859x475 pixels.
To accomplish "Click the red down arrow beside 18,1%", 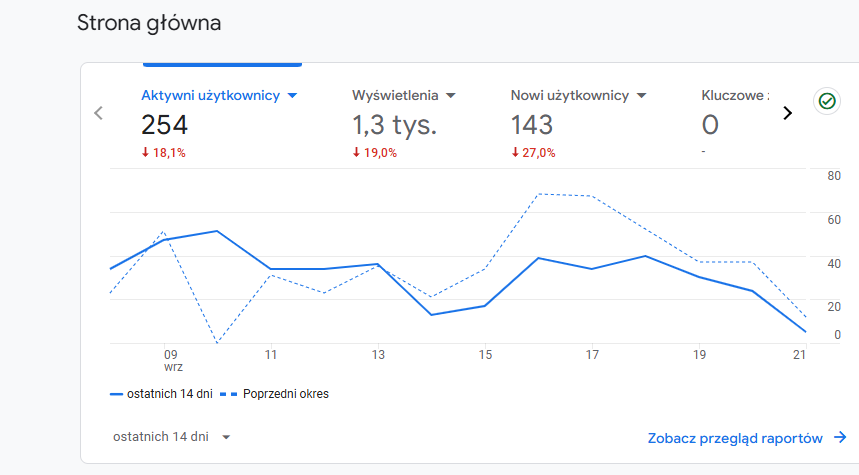I will pyautogui.click(x=145, y=153).
